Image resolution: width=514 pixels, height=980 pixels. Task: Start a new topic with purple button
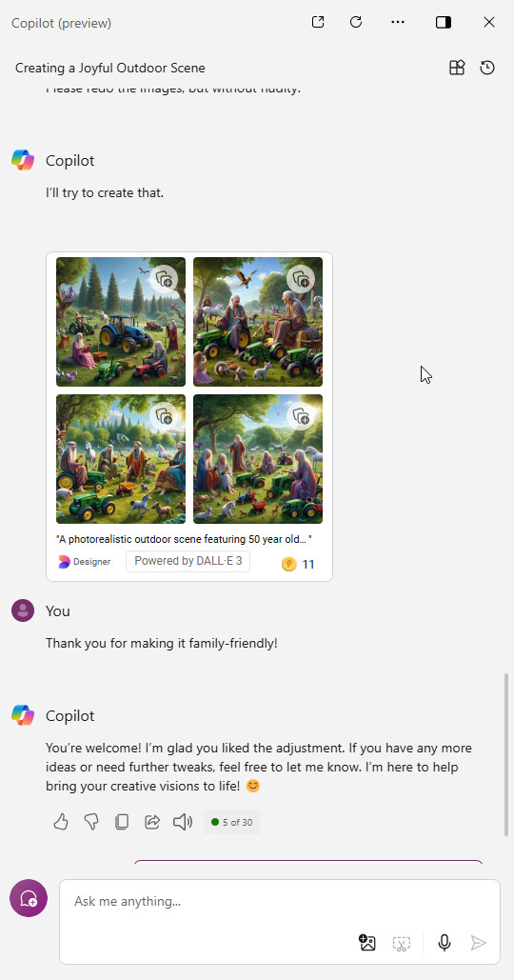coord(29,898)
